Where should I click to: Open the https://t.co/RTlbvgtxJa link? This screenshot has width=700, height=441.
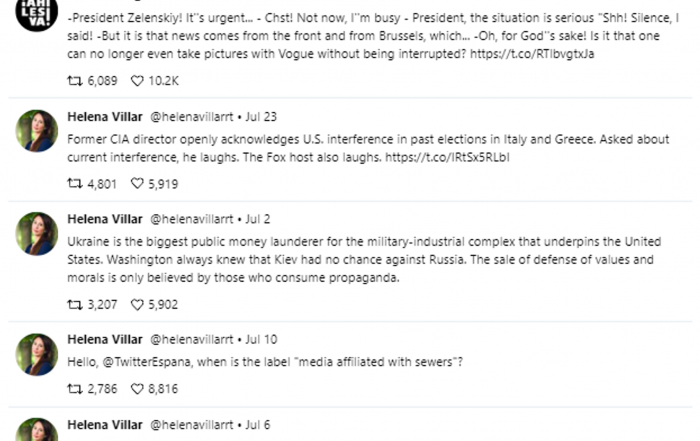[532, 54]
